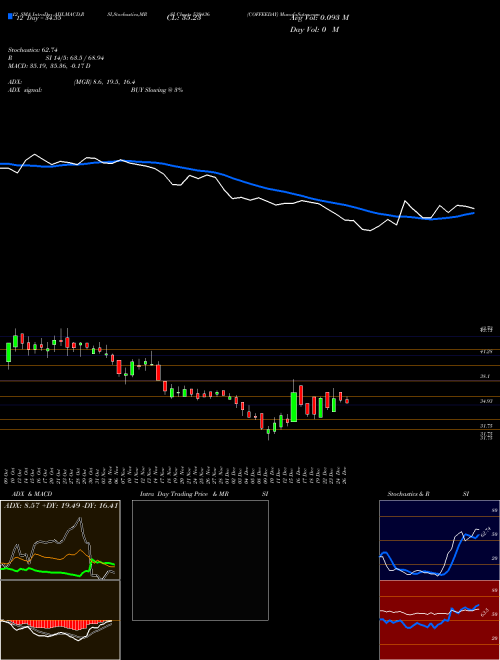The width and height of the screenshot is (500, 660).
Task: Click 'ADX: 8.57 +DY: 19.49 -DY: 16.41' header
Action: 61,505
